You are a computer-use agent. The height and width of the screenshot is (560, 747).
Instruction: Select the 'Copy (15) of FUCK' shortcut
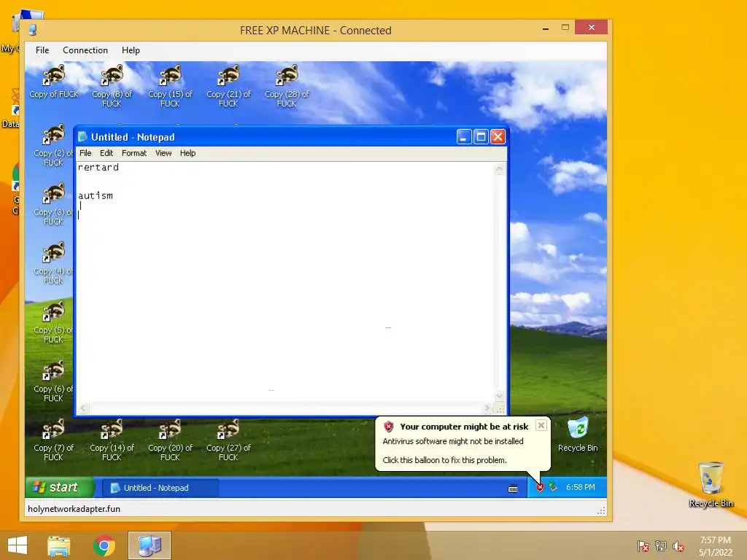click(170, 86)
